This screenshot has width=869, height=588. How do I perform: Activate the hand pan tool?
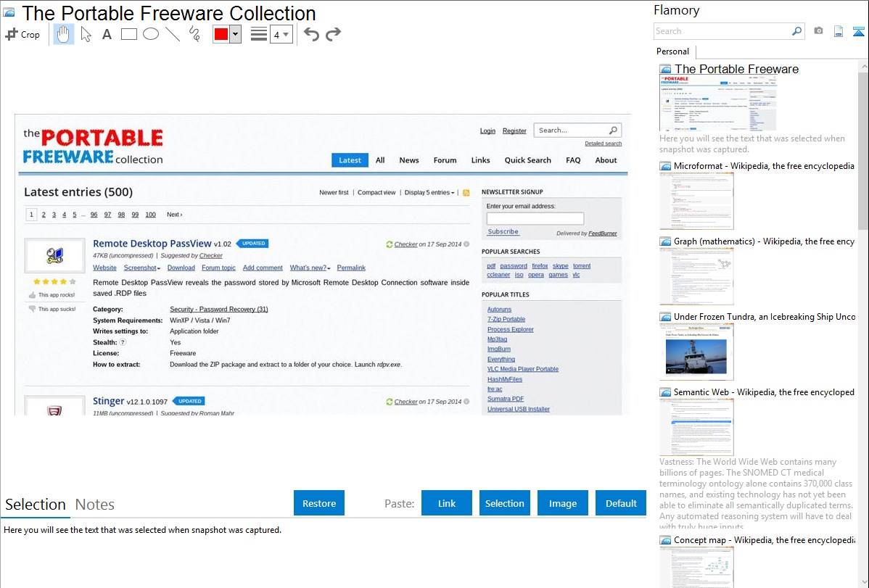coord(63,34)
